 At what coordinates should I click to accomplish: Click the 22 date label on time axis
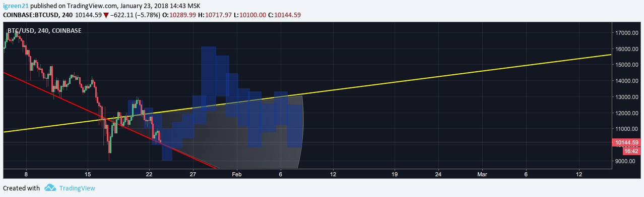[149, 174]
